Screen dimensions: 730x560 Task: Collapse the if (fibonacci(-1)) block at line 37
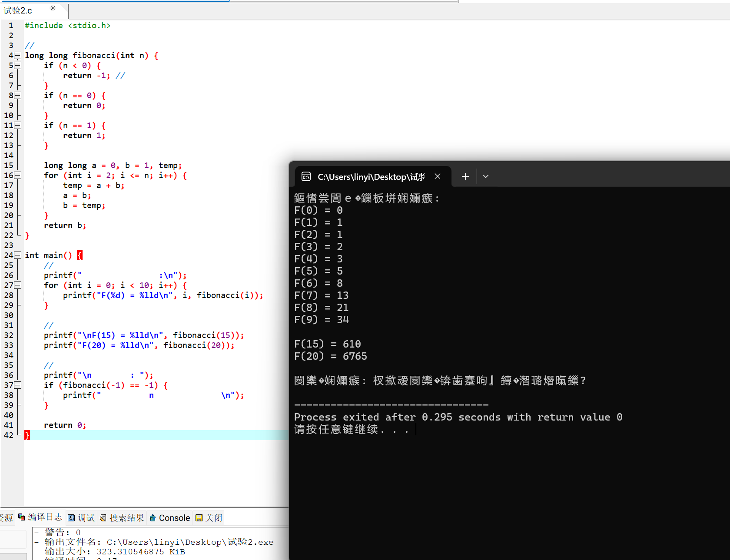pos(18,385)
